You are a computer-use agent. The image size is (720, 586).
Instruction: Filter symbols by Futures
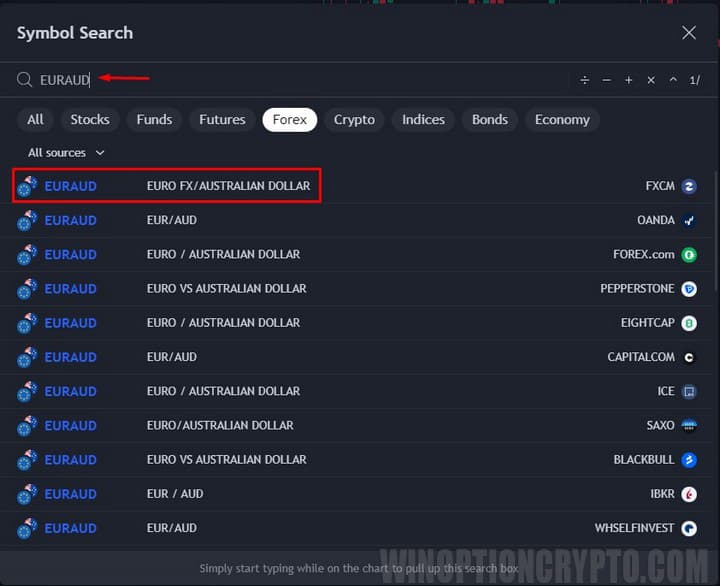click(x=222, y=120)
